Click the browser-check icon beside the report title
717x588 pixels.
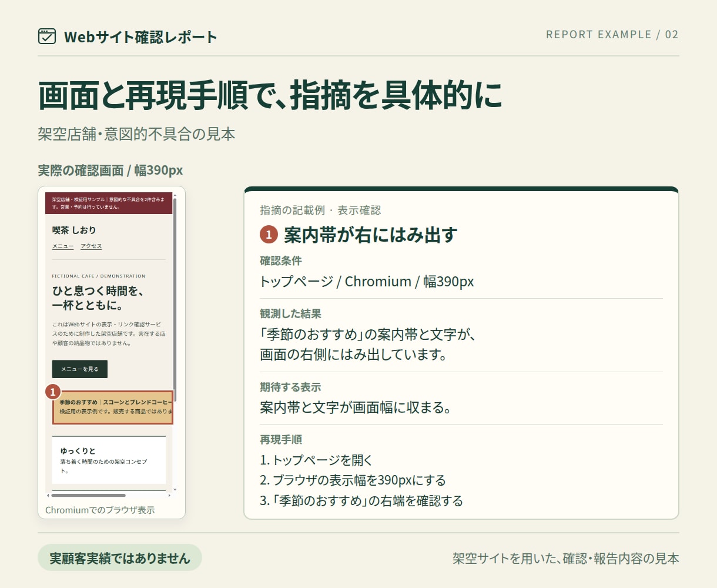click(x=47, y=36)
